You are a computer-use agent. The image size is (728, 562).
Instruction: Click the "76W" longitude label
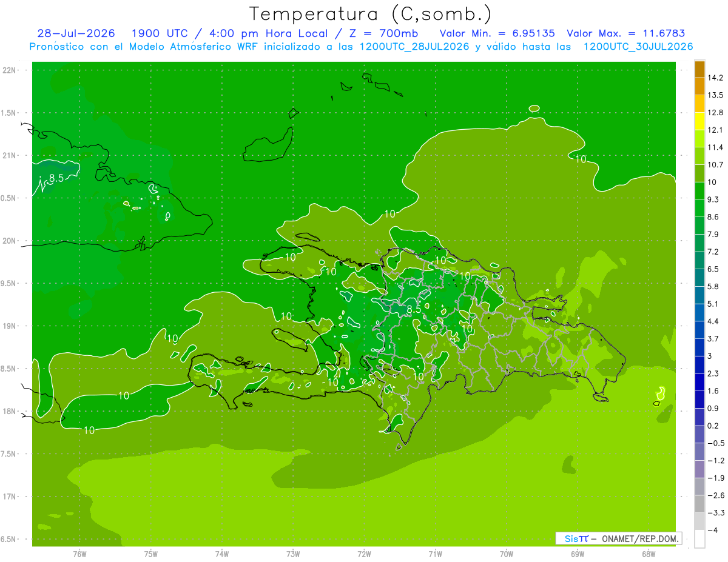(79, 555)
